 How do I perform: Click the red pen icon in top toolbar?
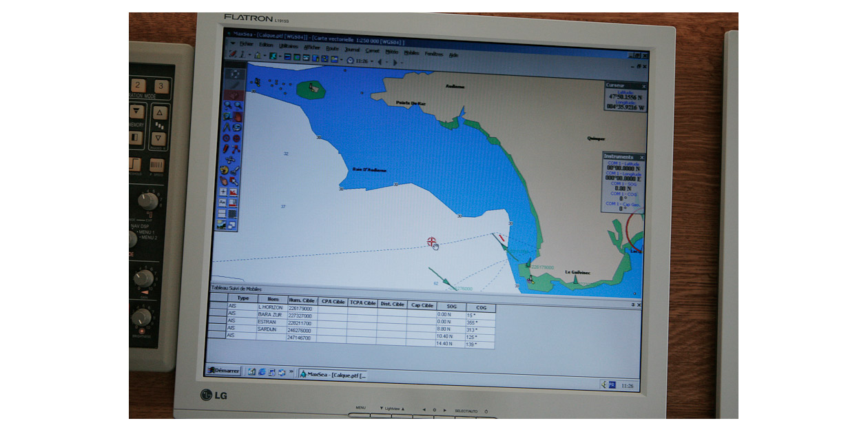tap(234, 54)
